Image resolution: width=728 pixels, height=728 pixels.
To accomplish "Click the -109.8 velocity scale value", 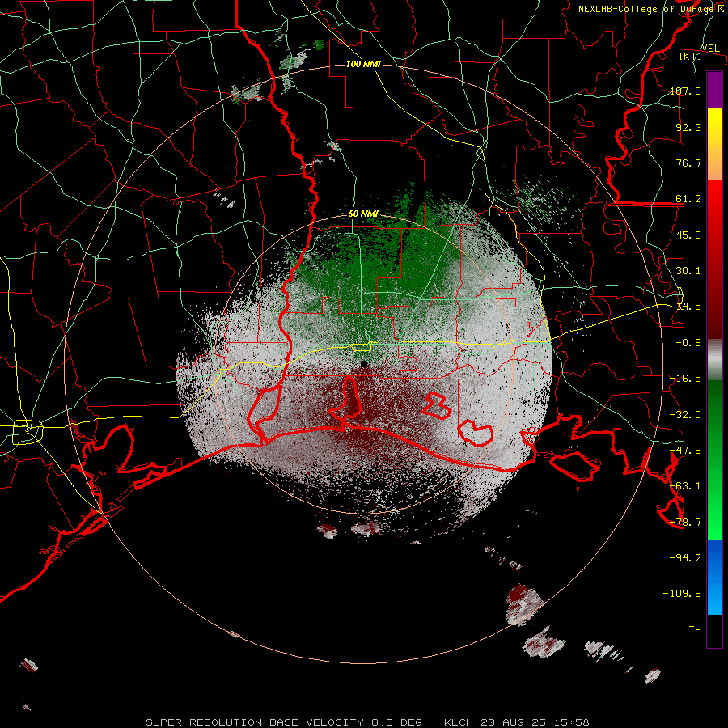I will coord(682,594).
